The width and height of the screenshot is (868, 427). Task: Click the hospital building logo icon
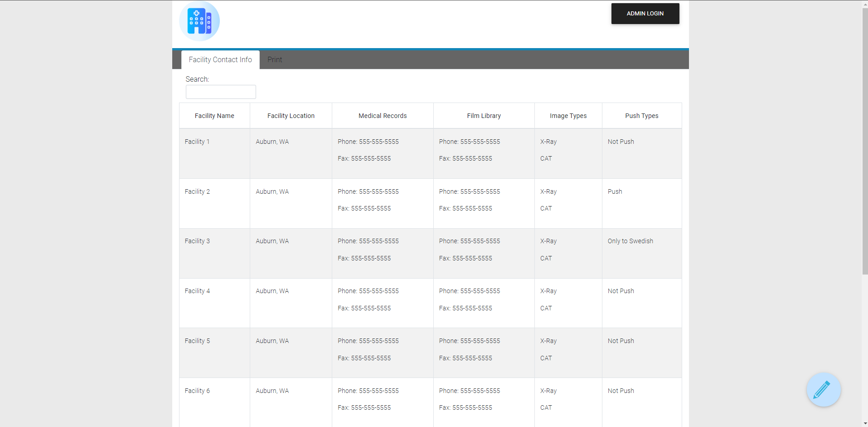click(x=199, y=21)
